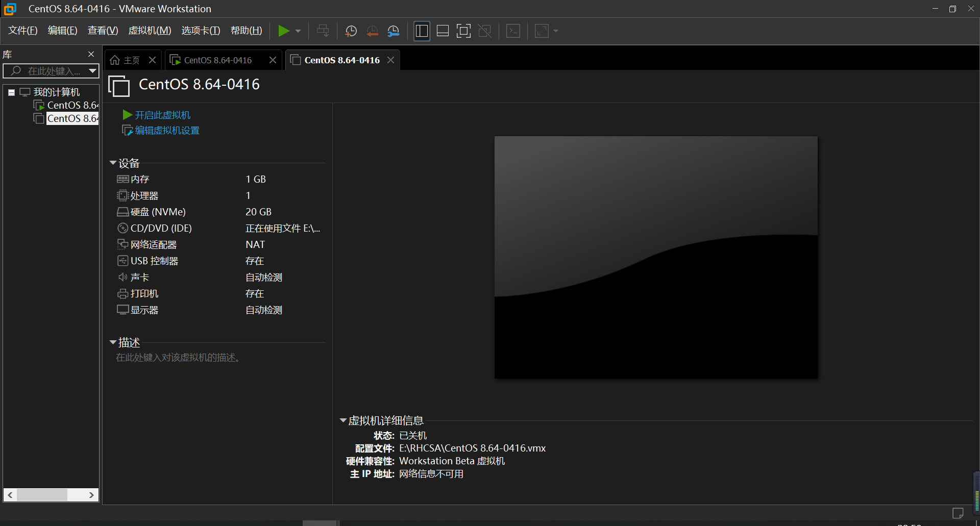
Task: Enter full screen mode icon
Action: 463,31
